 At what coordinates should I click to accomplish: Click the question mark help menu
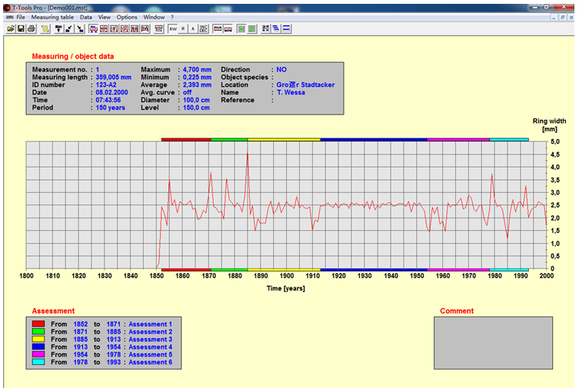(172, 17)
